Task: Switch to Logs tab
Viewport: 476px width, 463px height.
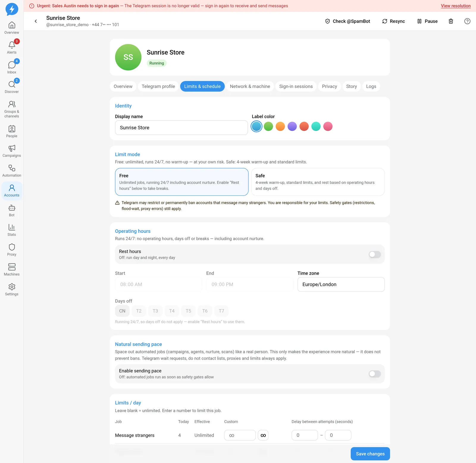Action: pos(371,86)
